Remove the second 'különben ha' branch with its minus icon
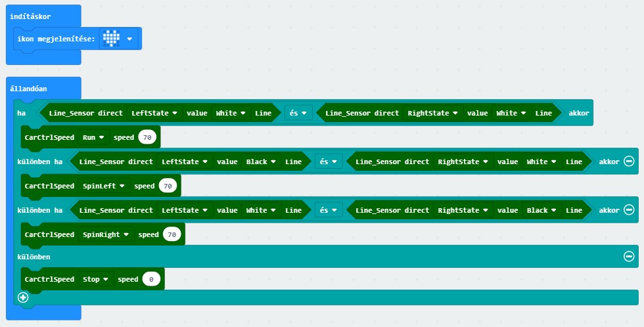Viewport: 644px width, 327px height. tap(629, 210)
